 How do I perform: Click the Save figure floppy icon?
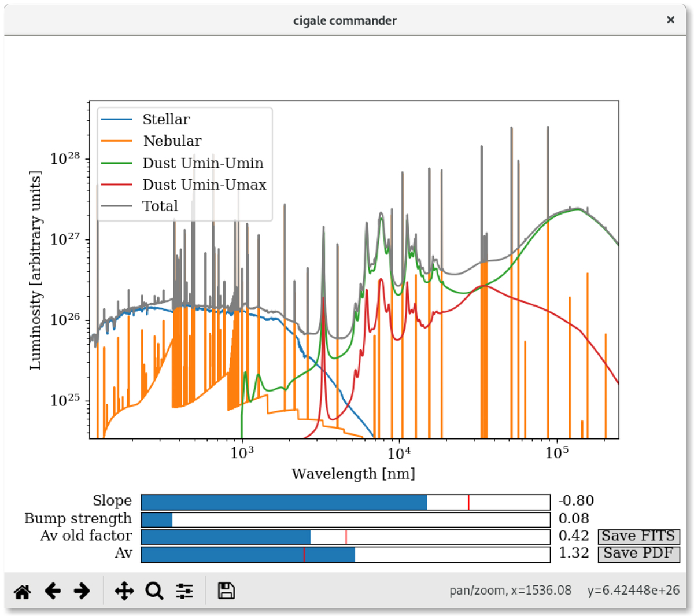point(226,591)
